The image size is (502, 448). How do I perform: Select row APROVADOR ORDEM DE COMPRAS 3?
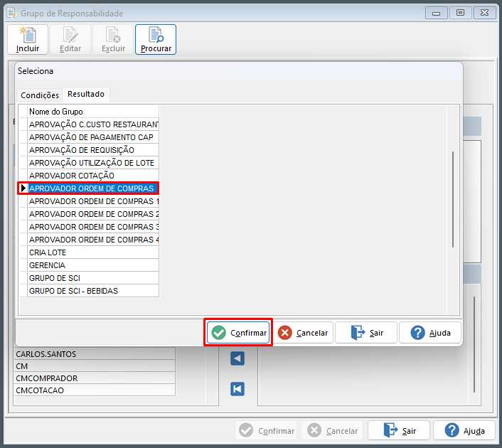tap(93, 227)
